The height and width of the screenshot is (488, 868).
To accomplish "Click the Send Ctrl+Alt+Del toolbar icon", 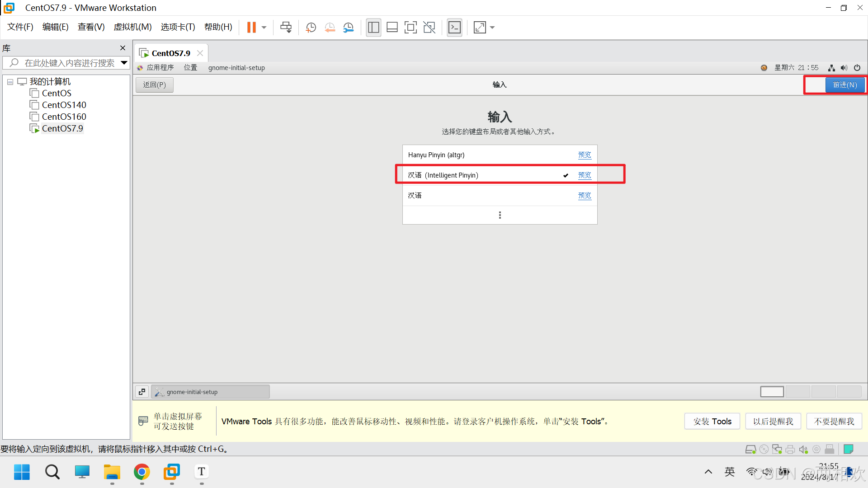I will click(x=286, y=28).
